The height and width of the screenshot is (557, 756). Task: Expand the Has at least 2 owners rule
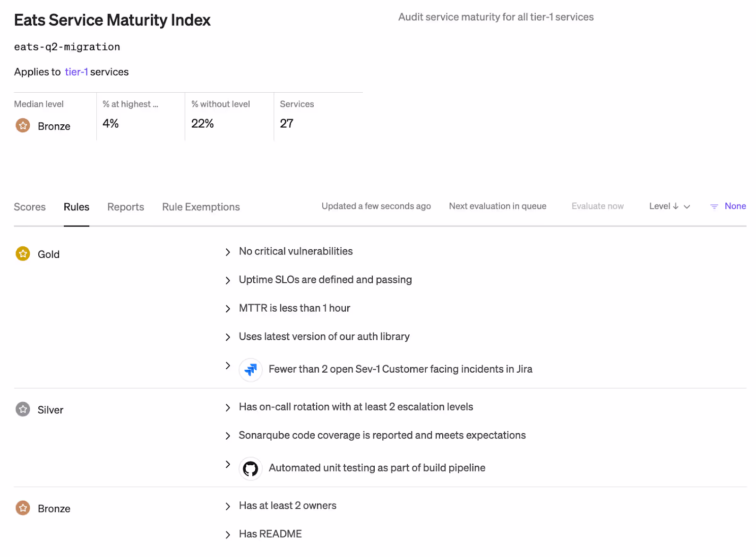click(228, 506)
